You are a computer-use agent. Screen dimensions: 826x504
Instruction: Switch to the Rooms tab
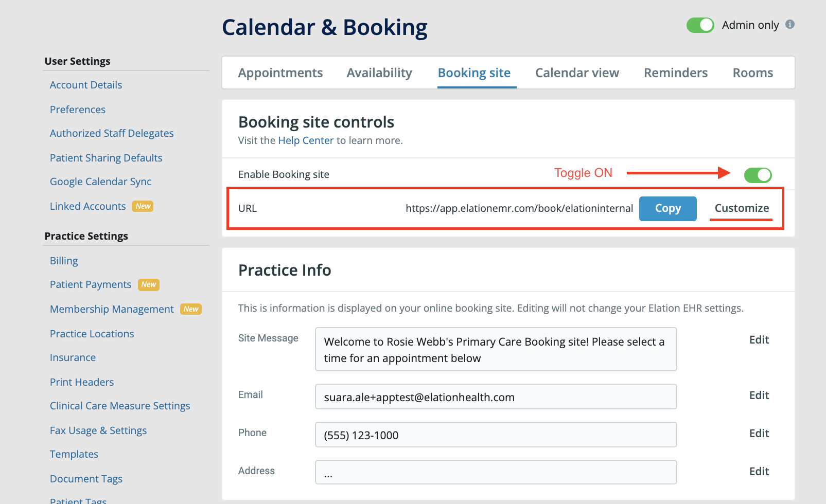tap(752, 73)
